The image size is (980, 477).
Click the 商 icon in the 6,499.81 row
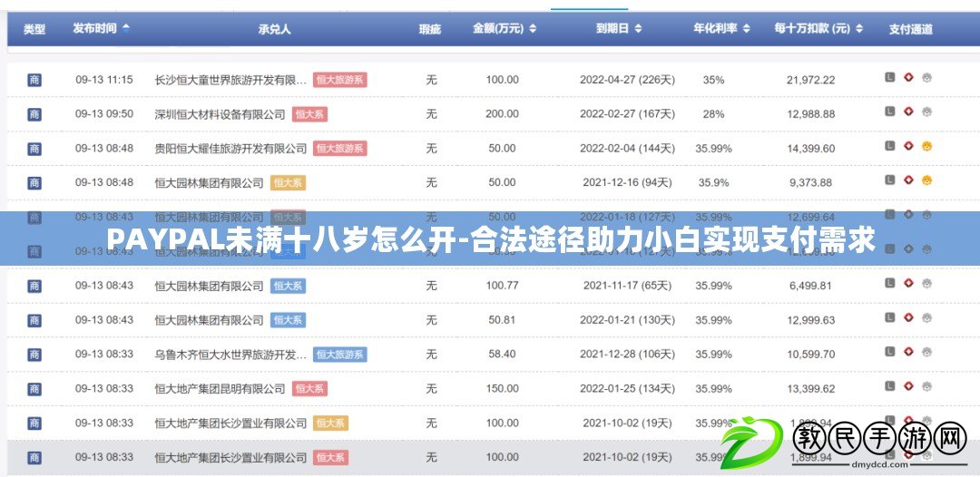pyautogui.click(x=34, y=286)
